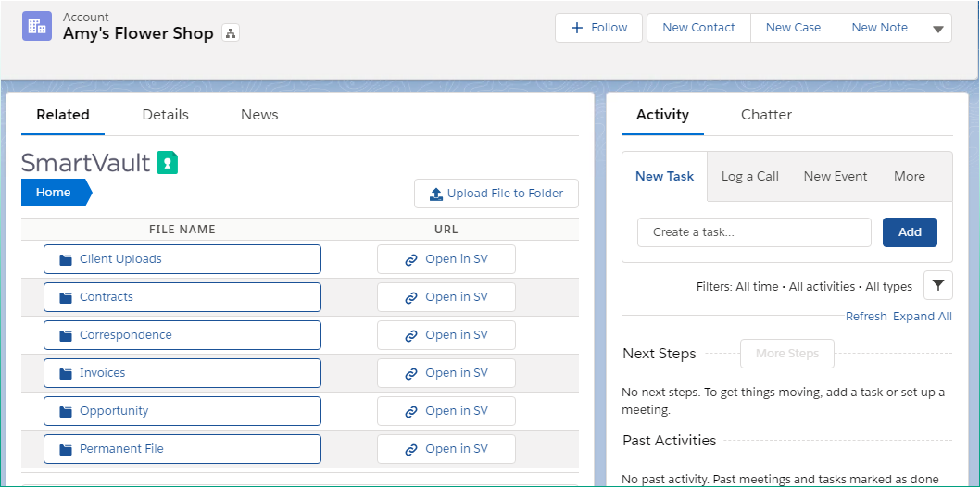Open Permanent File in SV
This screenshot has height=487, width=980.
coord(446,449)
